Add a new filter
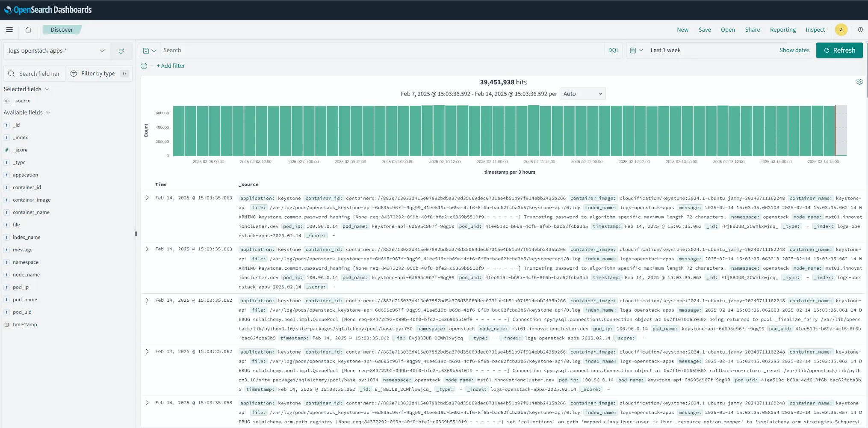868x428 pixels. click(171, 65)
